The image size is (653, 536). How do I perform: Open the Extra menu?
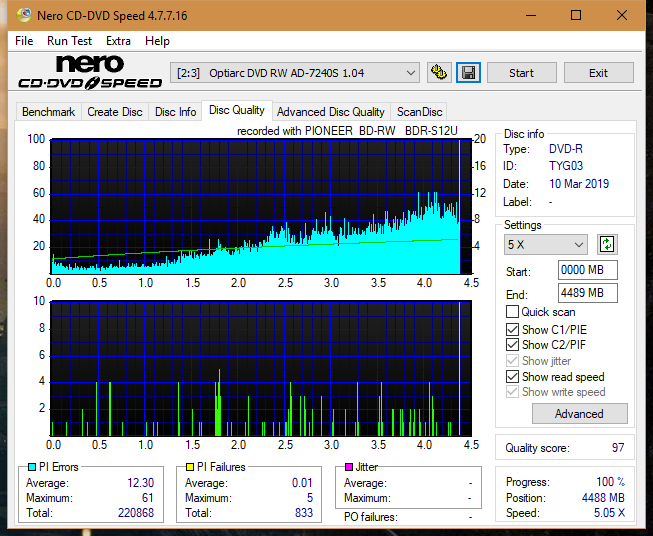point(118,41)
